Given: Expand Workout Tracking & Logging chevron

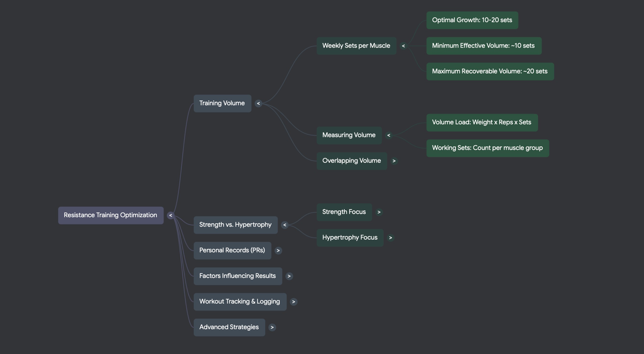Looking at the screenshot, I should pyautogui.click(x=294, y=301).
